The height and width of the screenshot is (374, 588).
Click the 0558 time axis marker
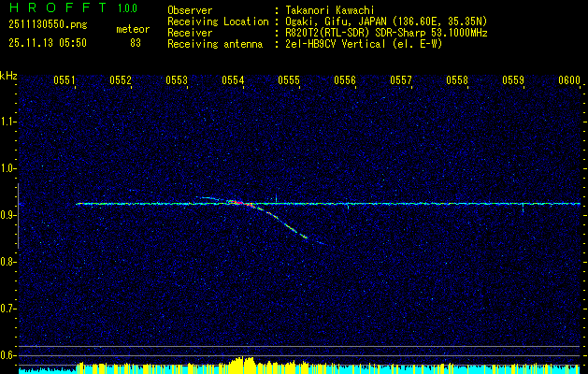click(x=457, y=80)
